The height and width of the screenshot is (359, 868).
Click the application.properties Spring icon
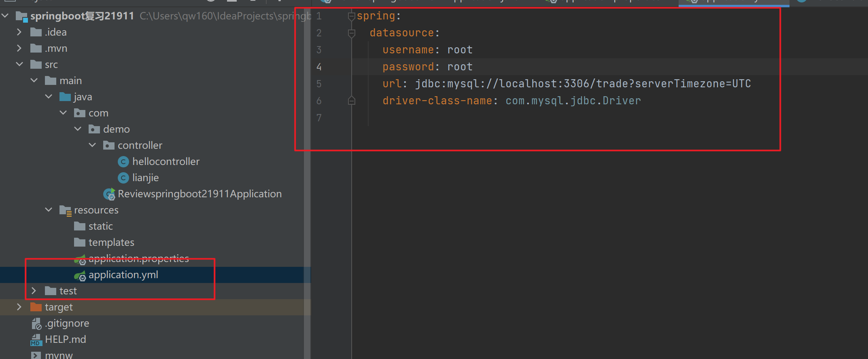click(80, 259)
